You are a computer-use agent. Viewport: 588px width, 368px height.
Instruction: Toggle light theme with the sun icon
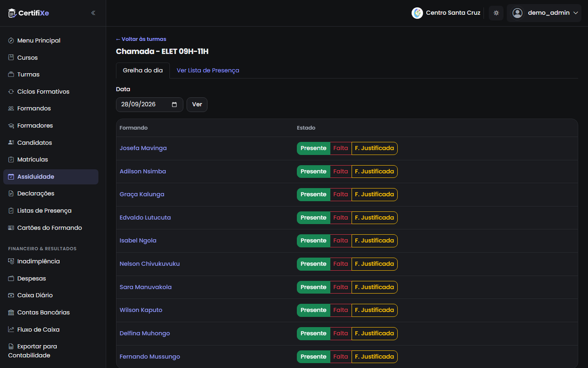coord(496,13)
